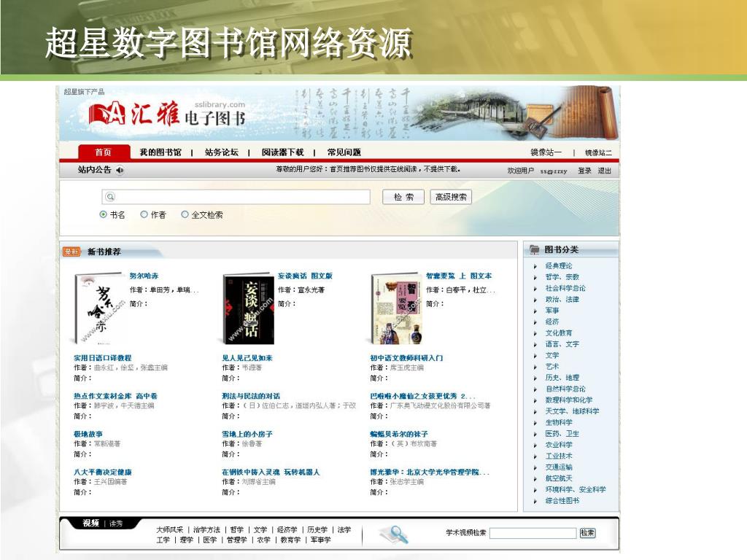Switch to 镜像站二
747x560 pixels.
tap(598, 152)
